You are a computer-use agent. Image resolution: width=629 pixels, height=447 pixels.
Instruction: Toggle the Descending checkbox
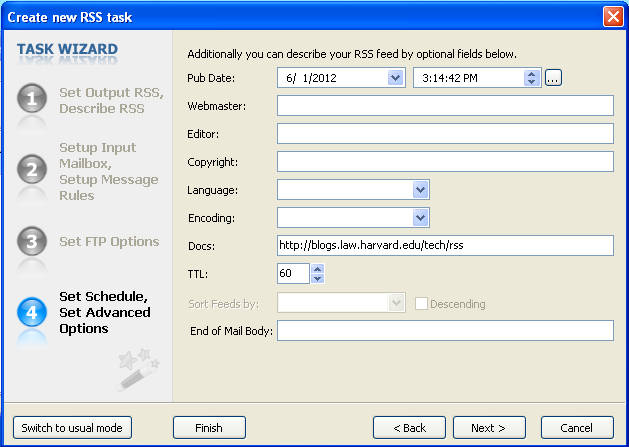[421, 304]
